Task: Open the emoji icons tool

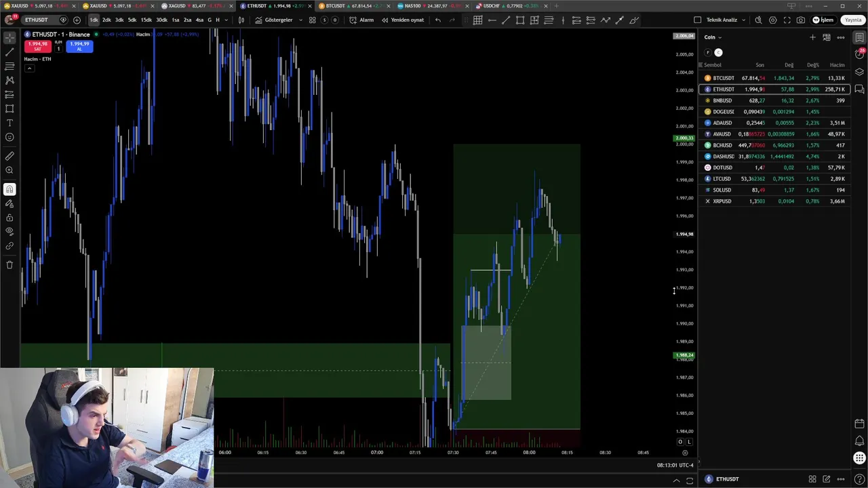Action: pyautogui.click(x=9, y=137)
